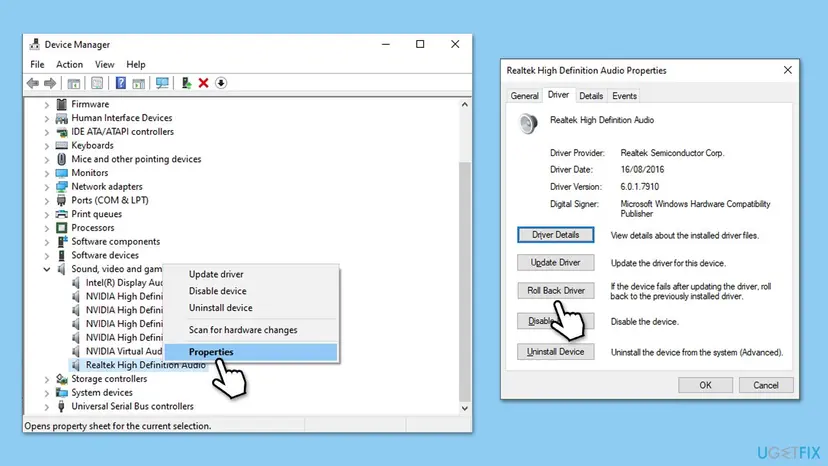The height and width of the screenshot is (466, 828).
Task: Expand the Storage controllers node
Action: point(46,379)
